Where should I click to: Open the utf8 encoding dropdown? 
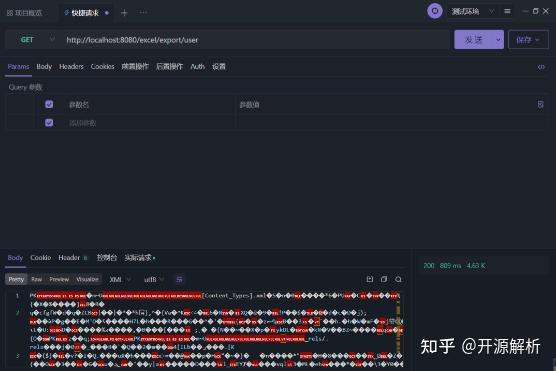(x=154, y=279)
